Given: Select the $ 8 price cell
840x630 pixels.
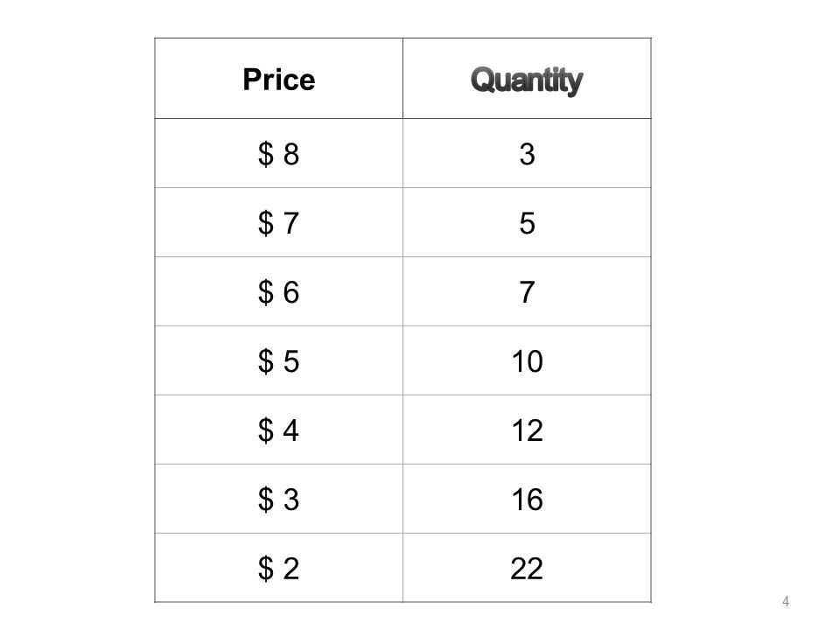Looking at the screenshot, I should [x=278, y=153].
